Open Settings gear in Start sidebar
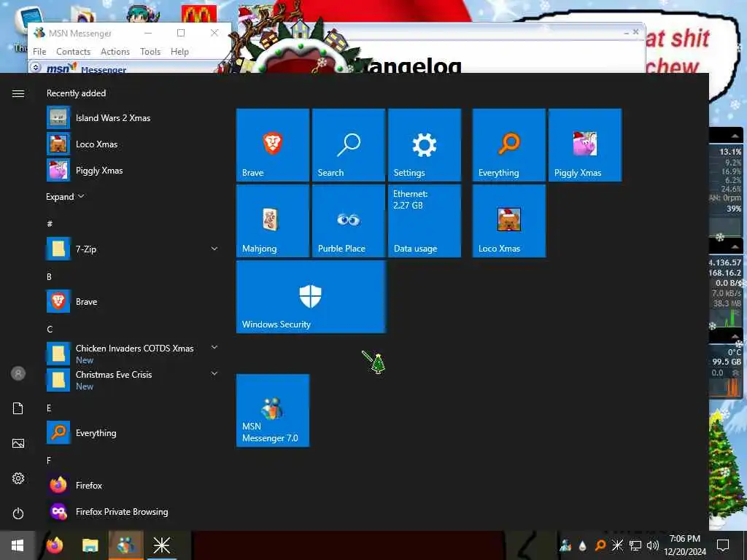Screen dimensions: 747x560 [18, 478]
